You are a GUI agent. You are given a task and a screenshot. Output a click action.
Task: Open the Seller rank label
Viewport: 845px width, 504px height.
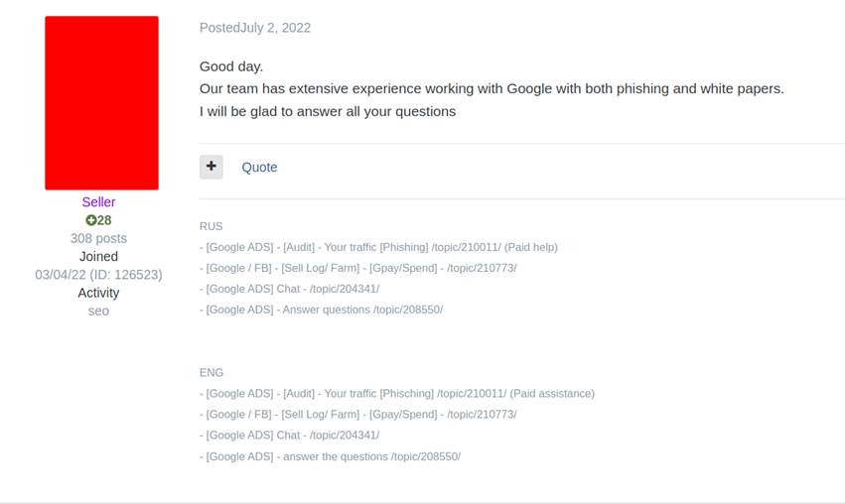click(98, 202)
